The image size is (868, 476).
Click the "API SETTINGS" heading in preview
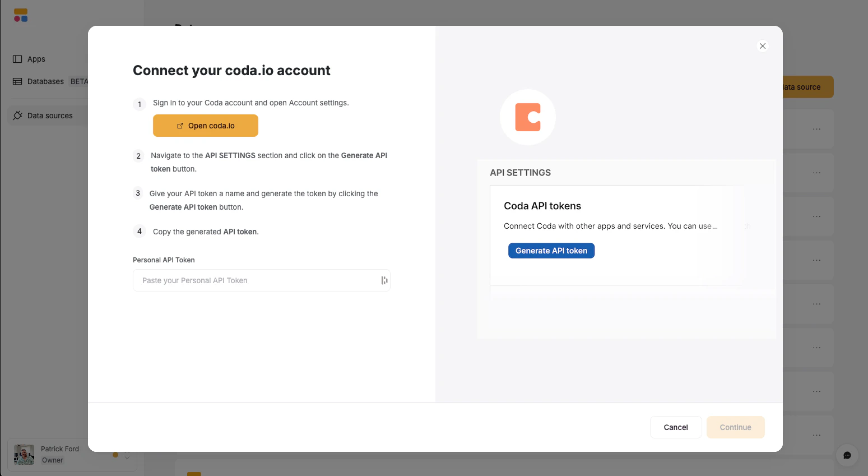click(520, 173)
